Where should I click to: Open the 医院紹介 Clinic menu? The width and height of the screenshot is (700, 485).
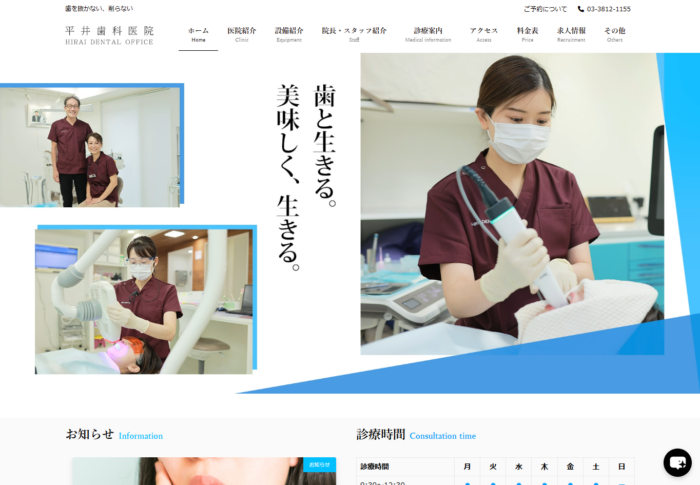pyautogui.click(x=241, y=35)
